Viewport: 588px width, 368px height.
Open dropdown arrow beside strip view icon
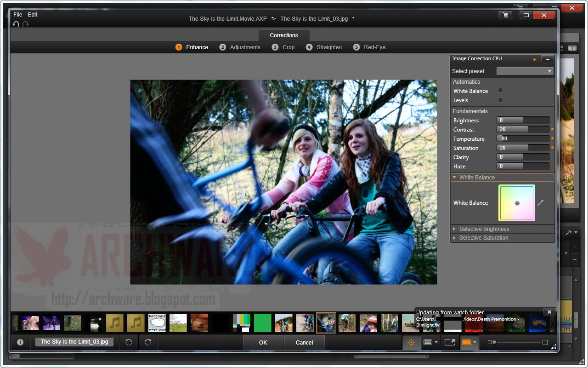[x=436, y=343]
